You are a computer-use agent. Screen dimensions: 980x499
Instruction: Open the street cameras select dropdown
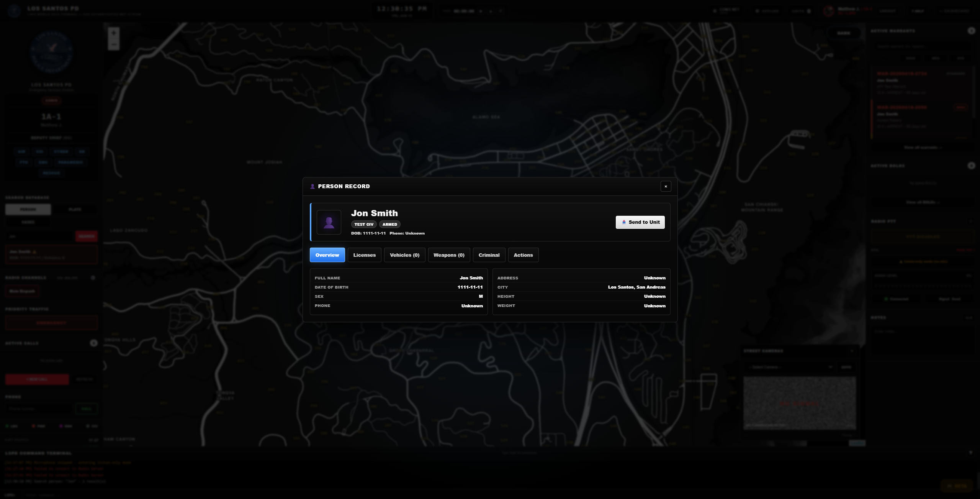[x=789, y=367]
